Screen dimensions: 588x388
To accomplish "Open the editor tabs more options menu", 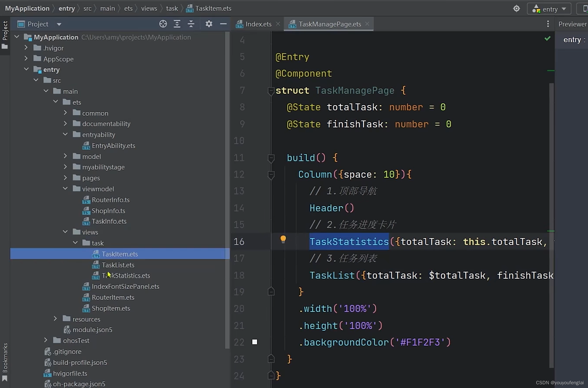I will [x=548, y=24].
